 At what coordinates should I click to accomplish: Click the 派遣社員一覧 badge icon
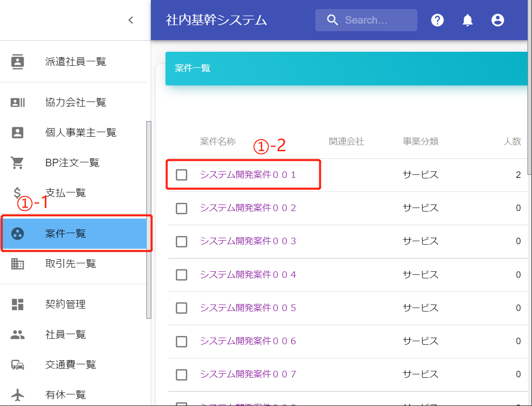point(18,62)
